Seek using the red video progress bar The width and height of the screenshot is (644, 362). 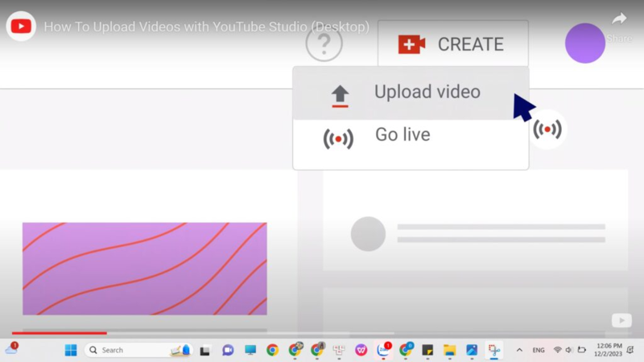59,332
